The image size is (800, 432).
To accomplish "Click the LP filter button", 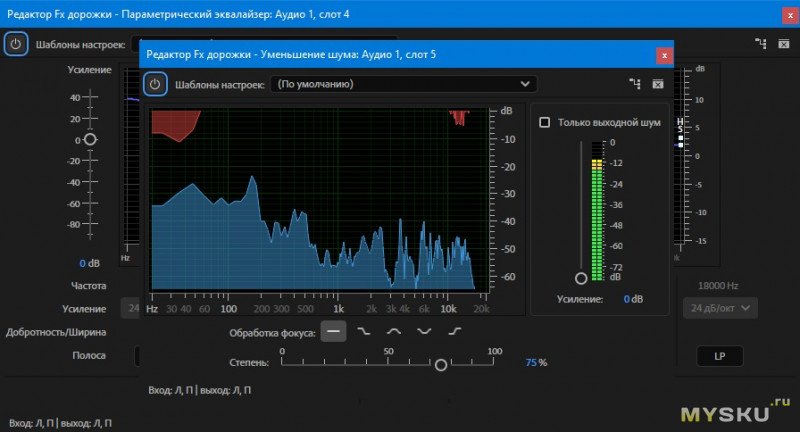I will tap(719, 356).
